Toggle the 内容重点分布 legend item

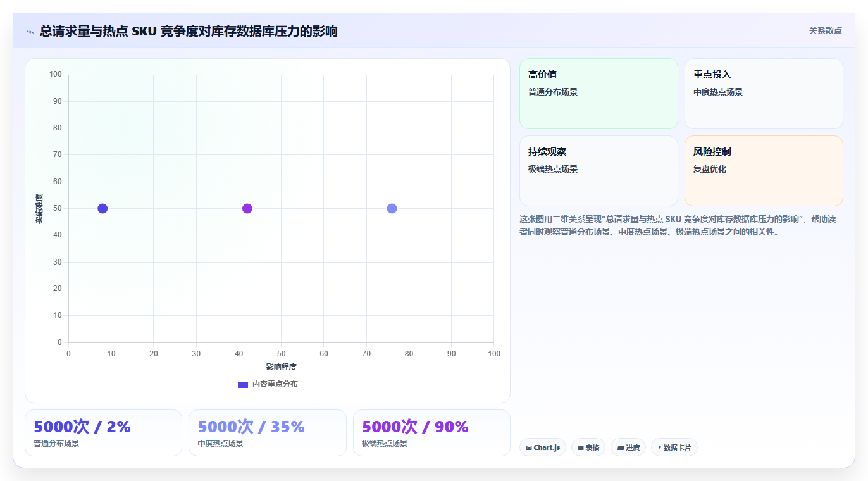268,384
